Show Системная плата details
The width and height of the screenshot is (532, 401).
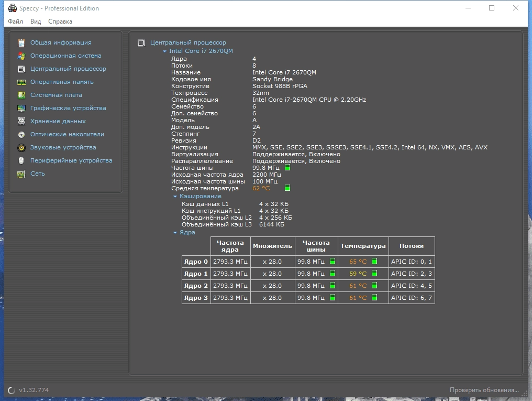(56, 95)
